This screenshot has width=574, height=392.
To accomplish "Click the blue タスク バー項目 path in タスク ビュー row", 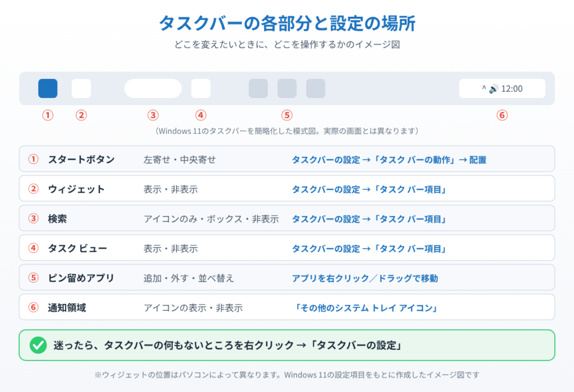I will coord(369,249).
